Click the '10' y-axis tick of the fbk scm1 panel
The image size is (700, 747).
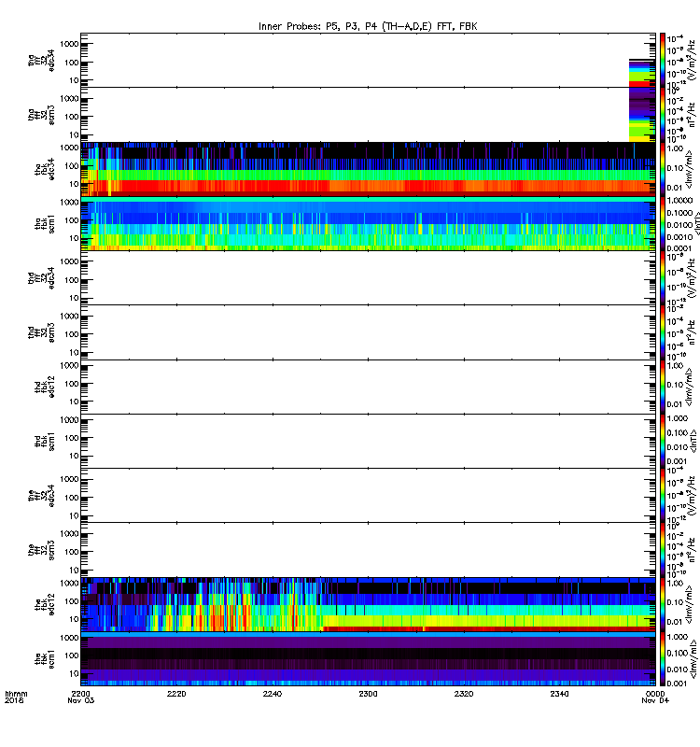pyautogui.click(x=74, y=673)
